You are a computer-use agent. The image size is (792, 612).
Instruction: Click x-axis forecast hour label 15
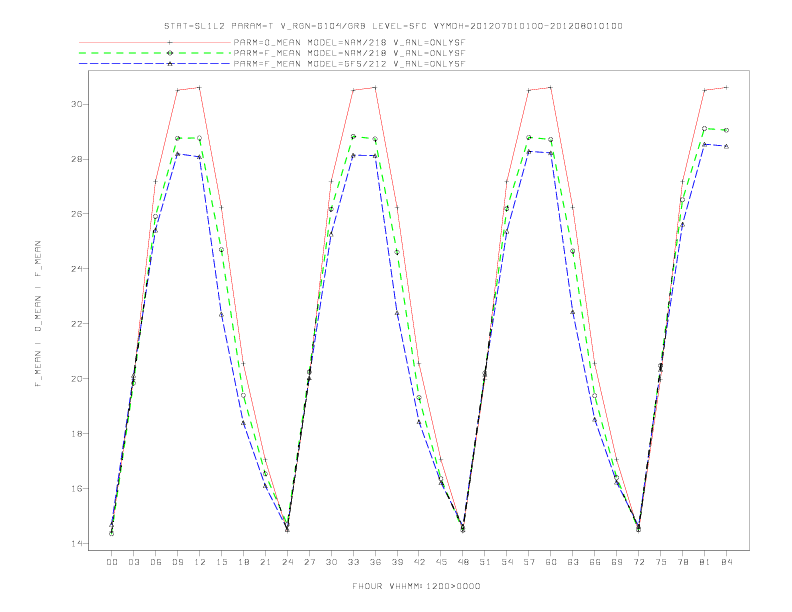pos(221,562)
